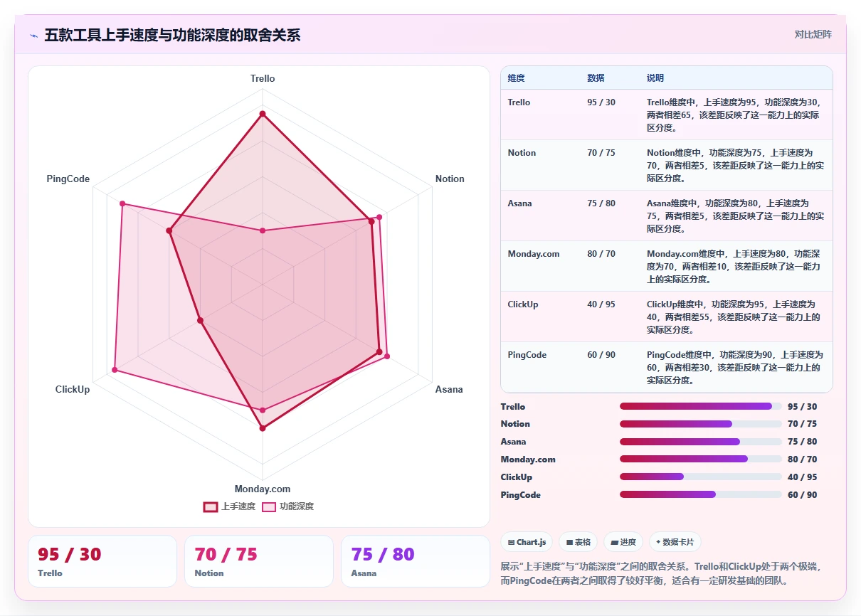Click the blue icon beside the header title

pos(33,36)
